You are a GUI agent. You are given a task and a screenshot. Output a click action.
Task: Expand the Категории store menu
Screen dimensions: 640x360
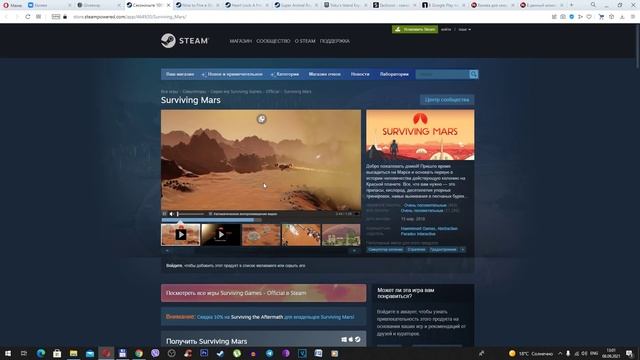coord(285,74)
